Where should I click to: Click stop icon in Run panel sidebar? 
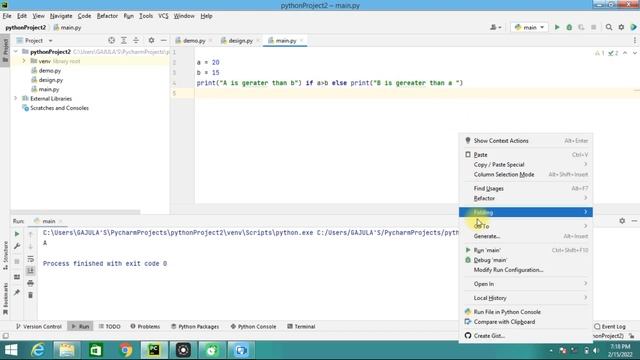pyautogui.click(x=17, y=261)
